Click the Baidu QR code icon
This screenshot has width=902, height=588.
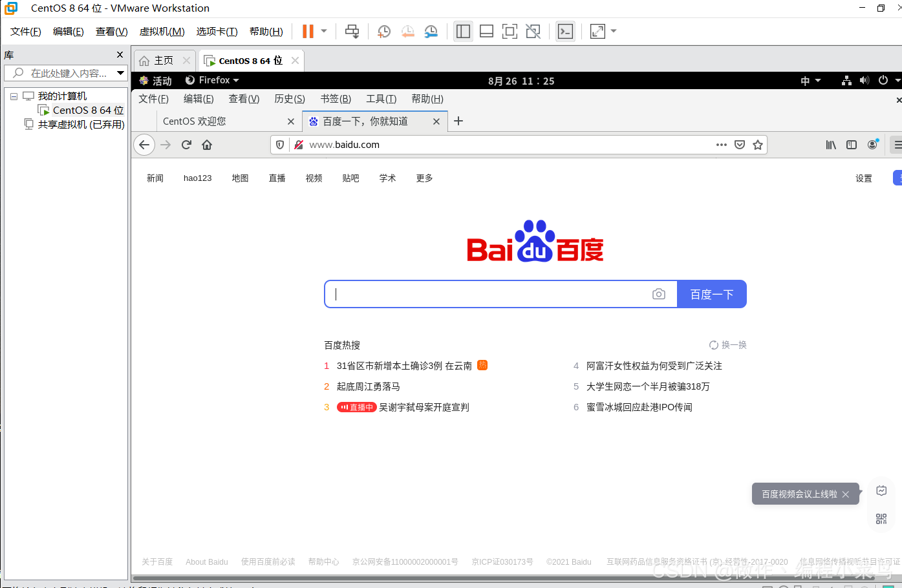(x=881, y=519)
